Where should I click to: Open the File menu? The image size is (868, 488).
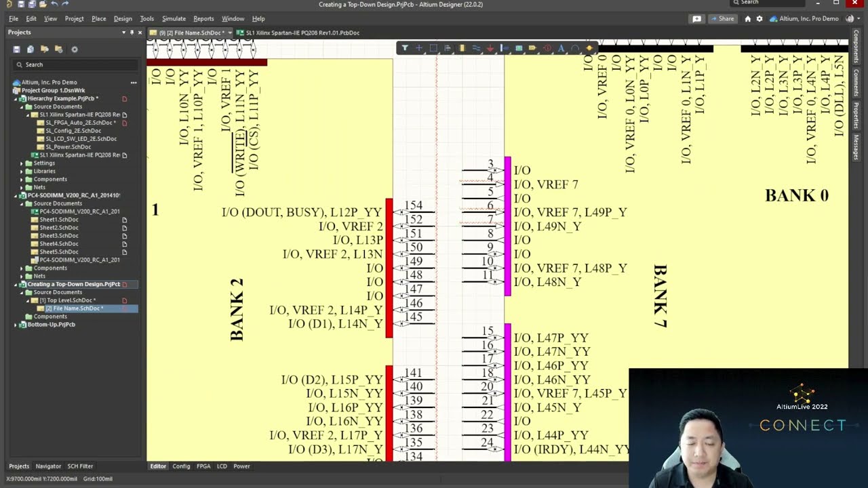(14, 19)
